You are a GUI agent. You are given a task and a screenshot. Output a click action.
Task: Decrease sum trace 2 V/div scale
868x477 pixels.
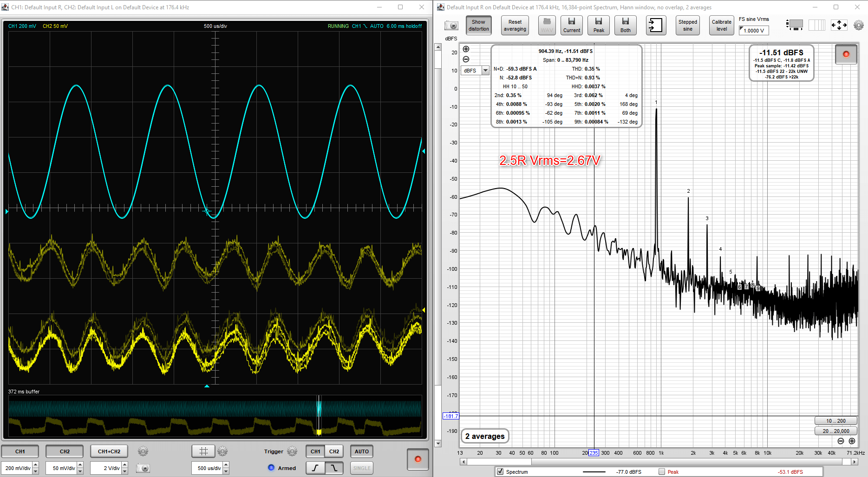pyautogui.click(x=125, y=471)
